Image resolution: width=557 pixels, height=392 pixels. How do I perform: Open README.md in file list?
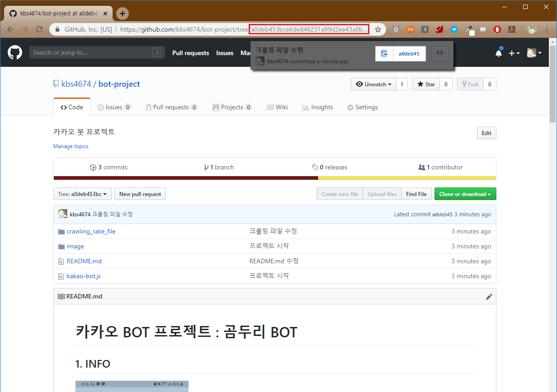pos(84,261)
